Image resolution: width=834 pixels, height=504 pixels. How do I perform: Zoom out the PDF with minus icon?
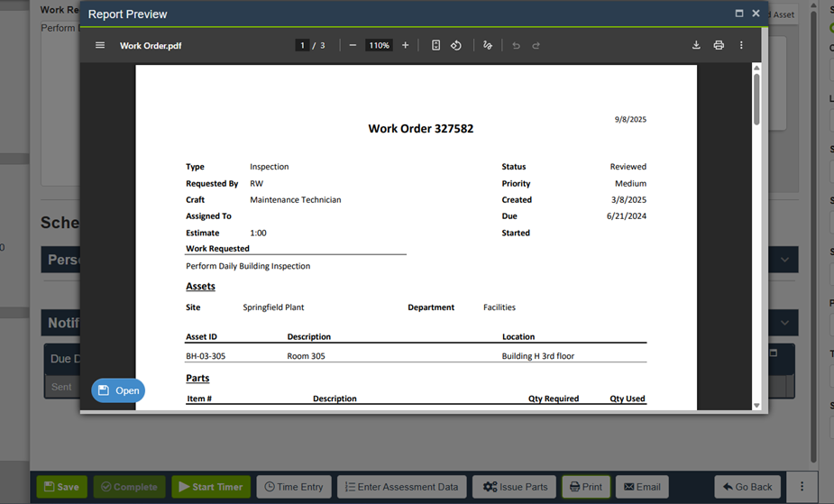pyautogui.click(x=353, y=45)
